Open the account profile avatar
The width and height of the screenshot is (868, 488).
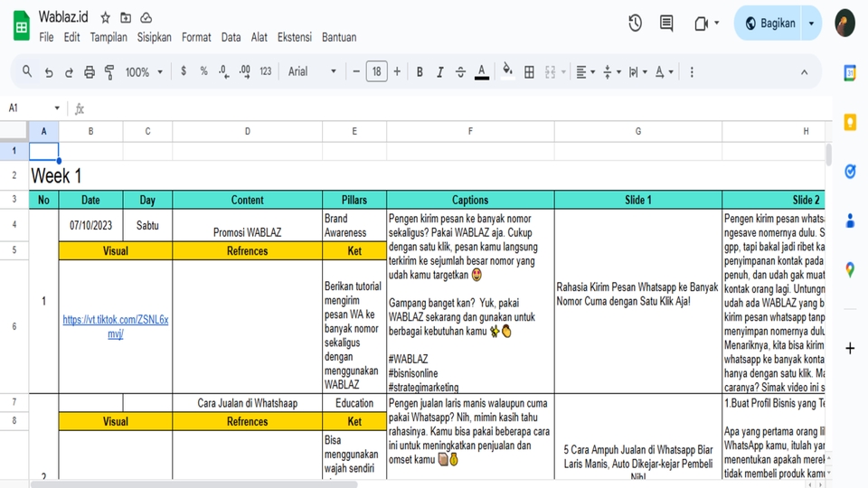[844, 23]
